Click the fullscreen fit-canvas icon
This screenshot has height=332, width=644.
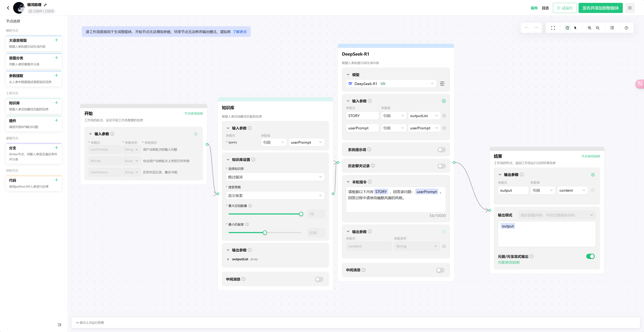point(553,28)
